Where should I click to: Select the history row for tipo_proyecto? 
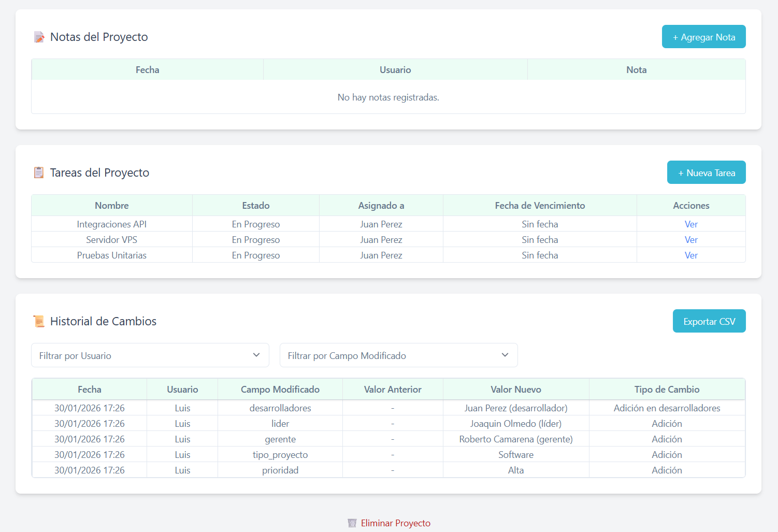[x=280, y=455]
